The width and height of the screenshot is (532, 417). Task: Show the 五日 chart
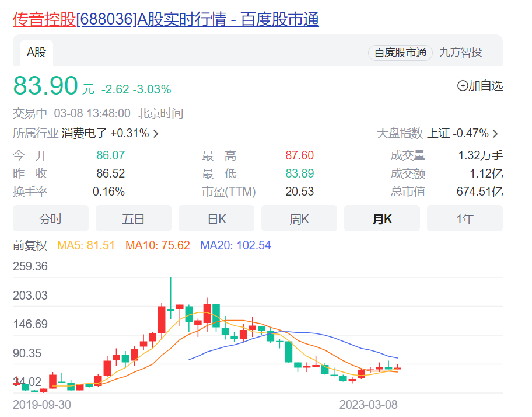[134, 219]
